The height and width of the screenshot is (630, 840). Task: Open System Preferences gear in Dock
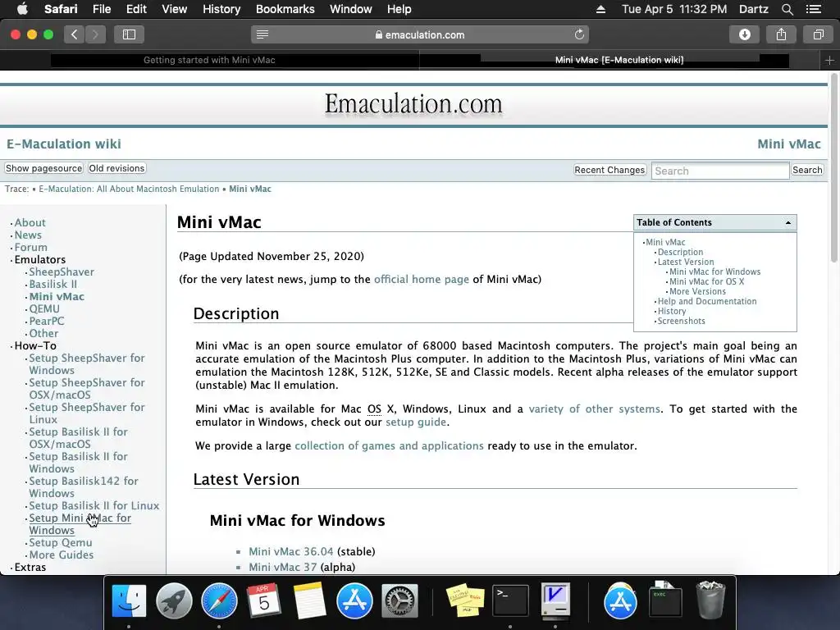(399, 601)
